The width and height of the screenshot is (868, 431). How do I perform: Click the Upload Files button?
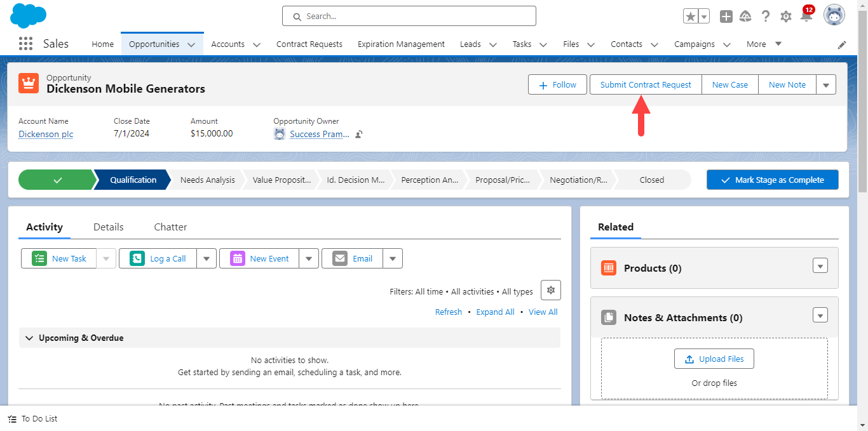[x=714, y=359]
